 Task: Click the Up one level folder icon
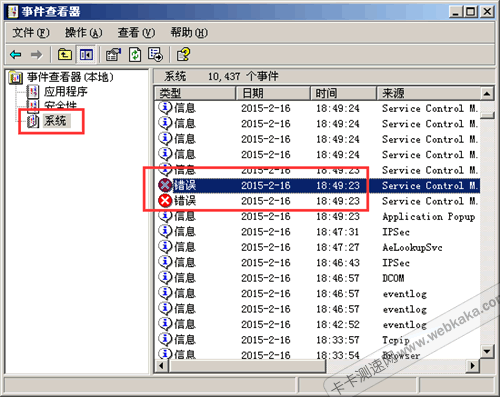pyautogui.click(x=65, y=54)
